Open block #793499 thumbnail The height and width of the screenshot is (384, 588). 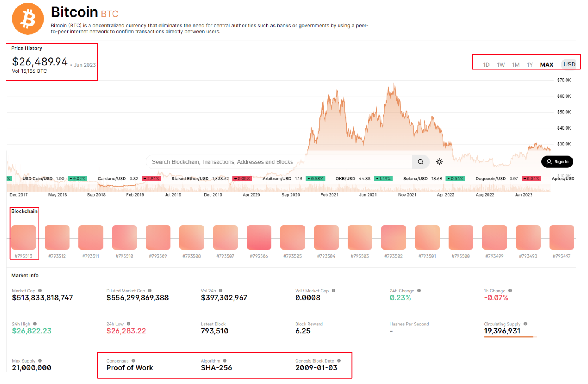(x=495, y=237)
